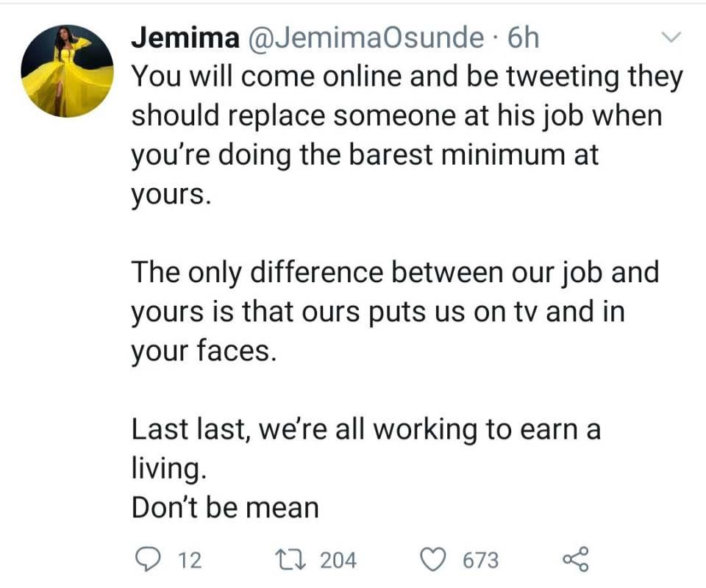The height and width of the screenshot is (588, 706).
Task: Click the line "should replace someone at his job when"
Action: click(x=396, y=116)
